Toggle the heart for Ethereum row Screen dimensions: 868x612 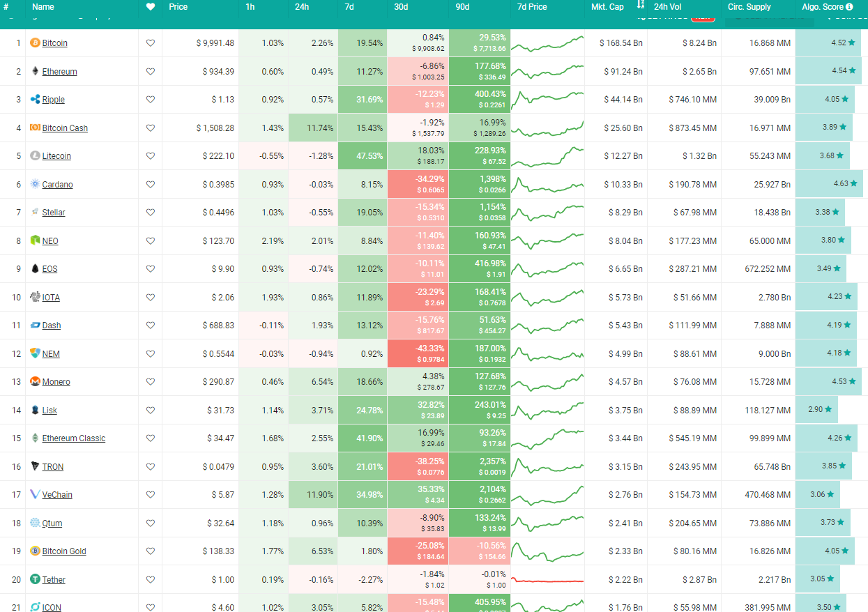click(151, 71)
